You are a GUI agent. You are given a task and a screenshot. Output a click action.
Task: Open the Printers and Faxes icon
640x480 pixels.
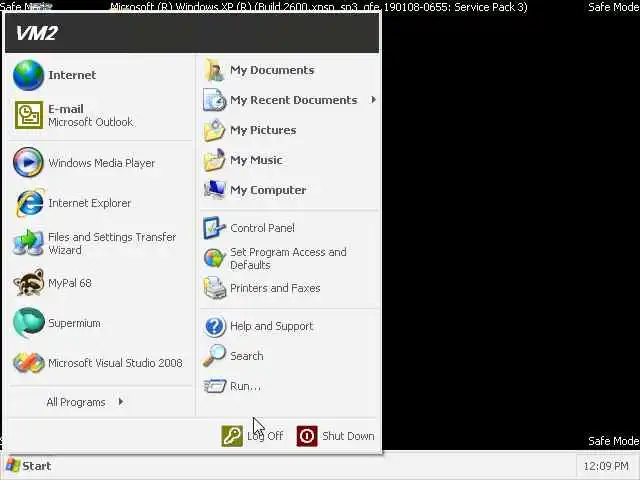[x=215, y=288]
